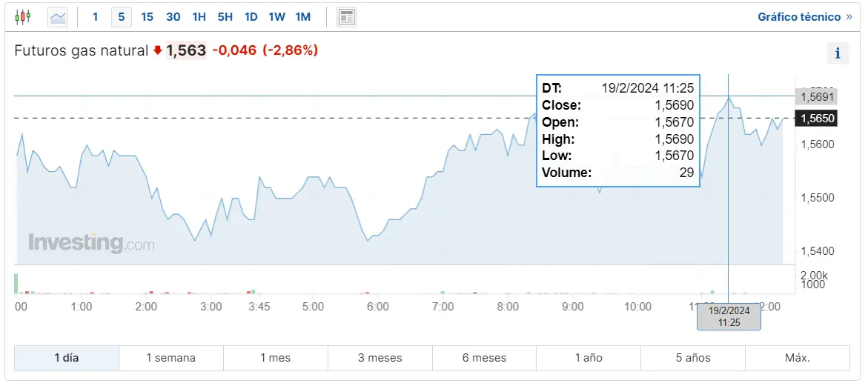Open the news table layout icon

coord(346,16)
